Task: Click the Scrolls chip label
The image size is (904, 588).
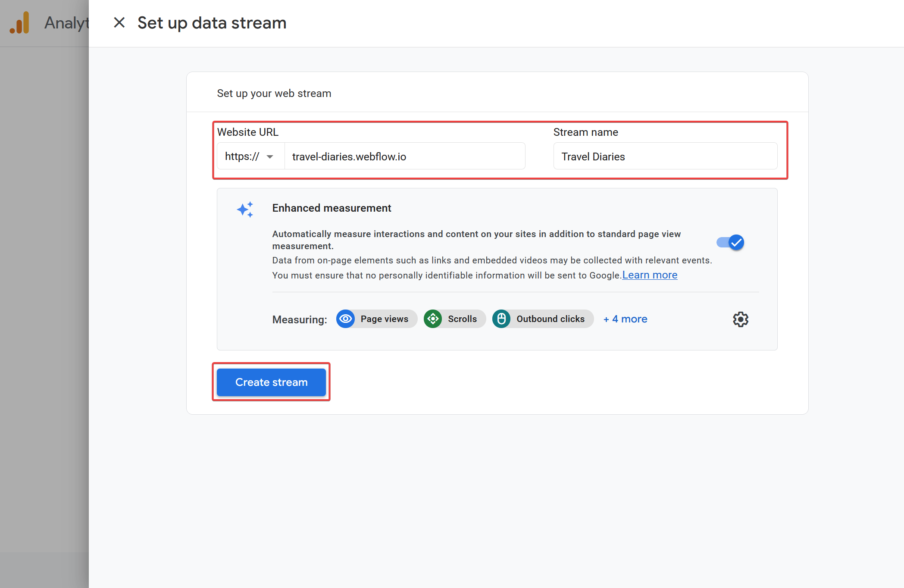Action: [x=462, y=319]
